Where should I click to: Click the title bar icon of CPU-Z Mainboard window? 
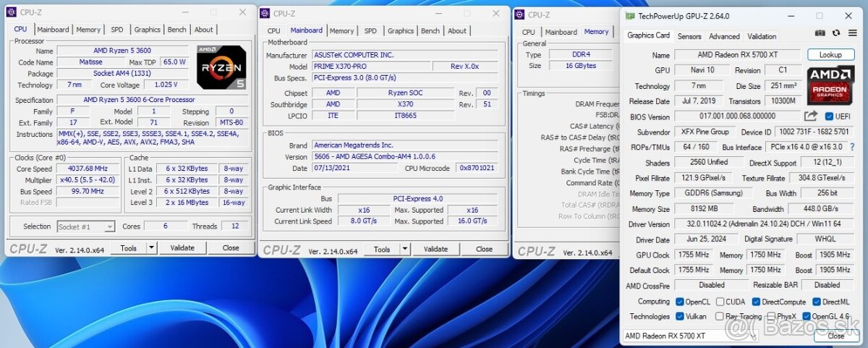[x=265, y=13]
